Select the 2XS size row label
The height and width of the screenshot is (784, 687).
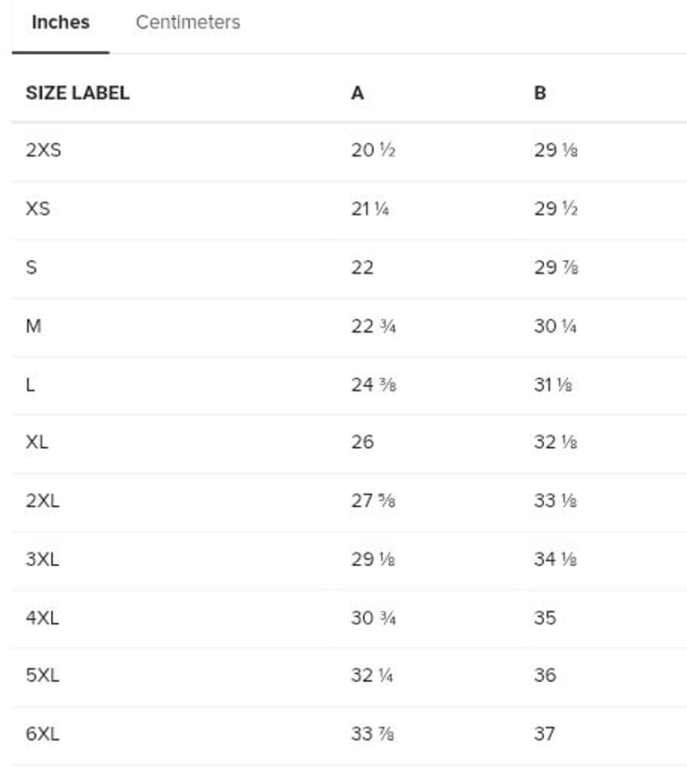pyautogui.click(x=44, y=150)
